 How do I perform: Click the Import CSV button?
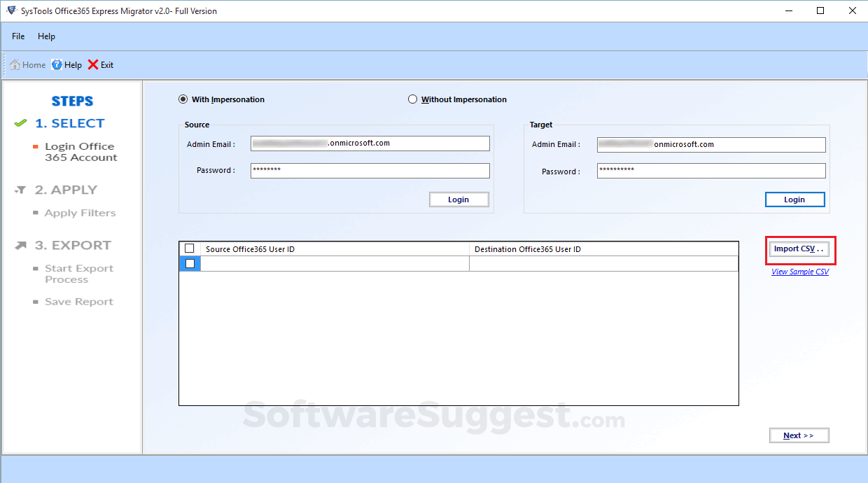tap(799, 248)
